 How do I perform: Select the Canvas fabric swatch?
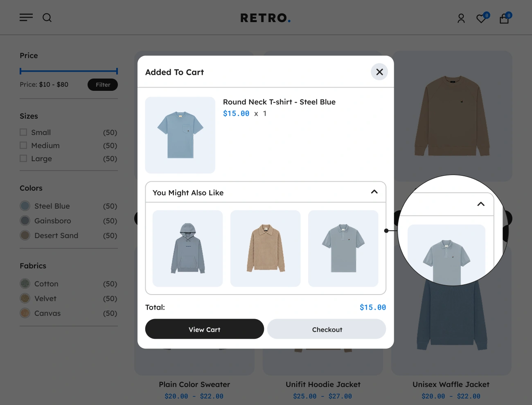pos(25,313)
